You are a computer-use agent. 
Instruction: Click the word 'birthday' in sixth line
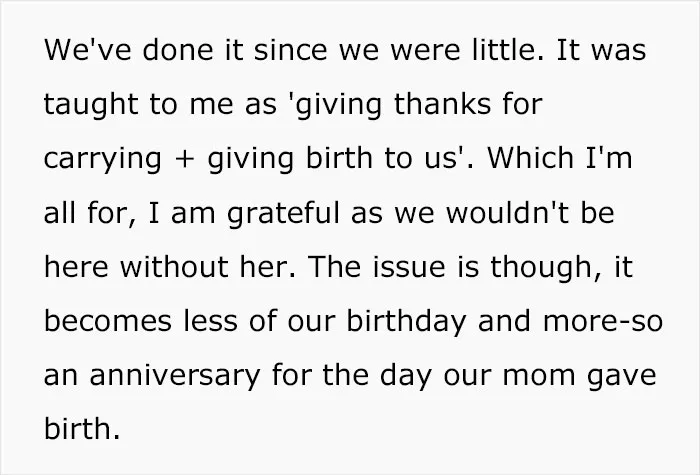406,322
